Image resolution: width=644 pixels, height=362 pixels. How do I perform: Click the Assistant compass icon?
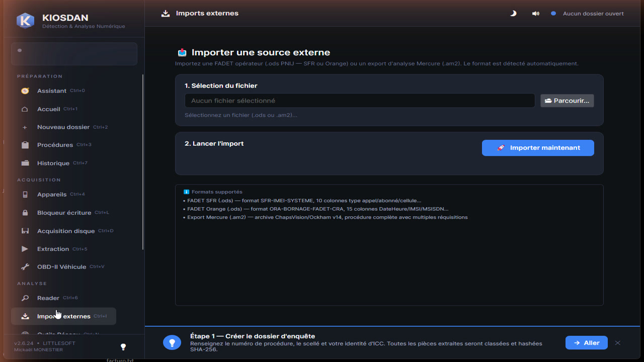pyautogui.click(x=25, y=91)
